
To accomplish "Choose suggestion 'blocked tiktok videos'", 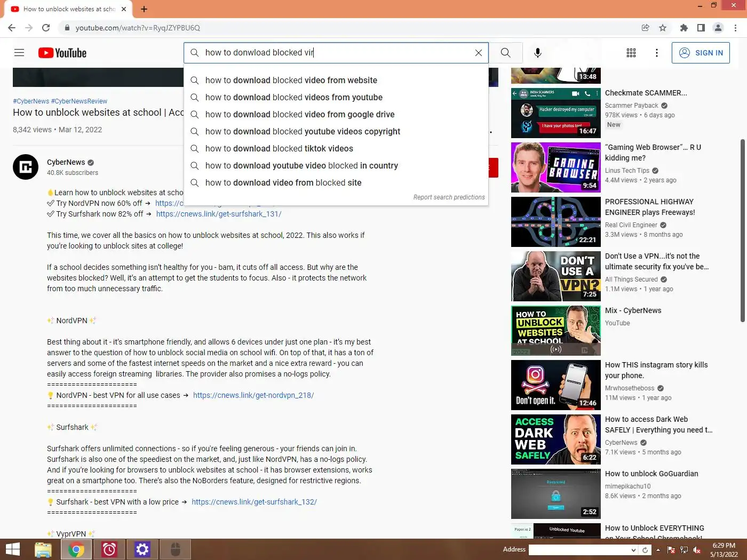I will coord(336,148).
